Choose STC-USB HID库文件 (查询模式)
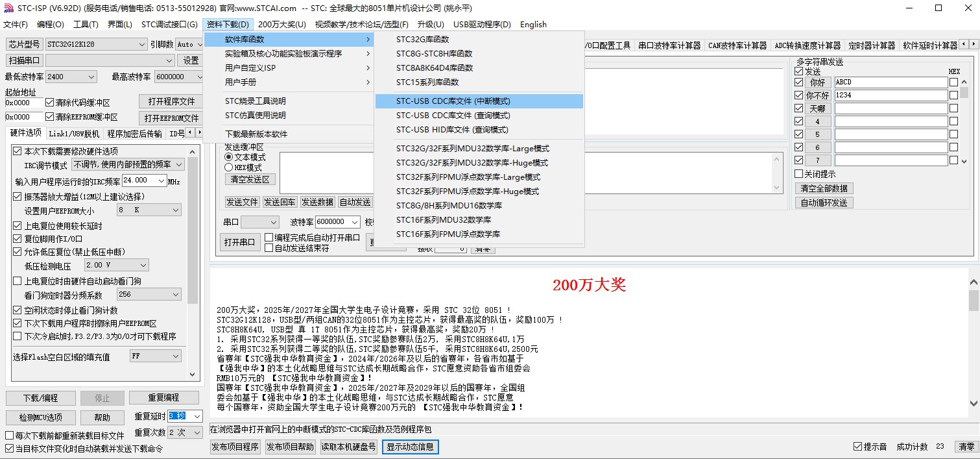Screen dimensions: 980x459 point(479,130)
